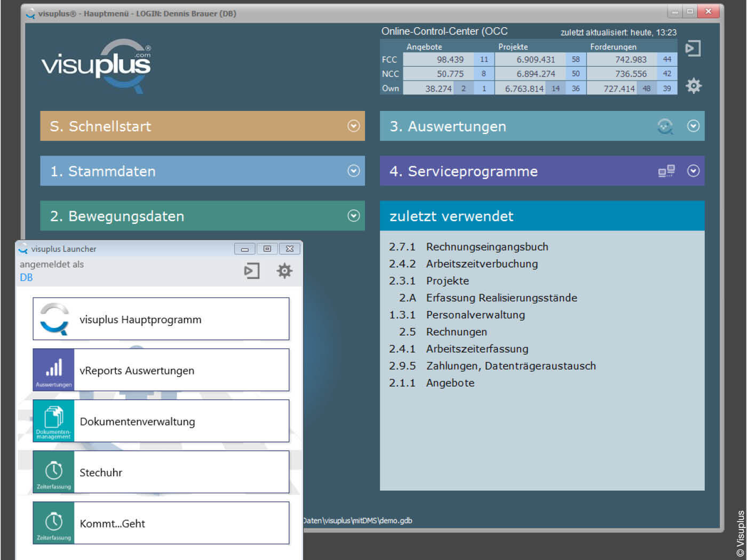Image resolution: width=747 pixels, height=560 pixels.
Task: Click the Stechuhr clock icon
Action: click(53, 471)
